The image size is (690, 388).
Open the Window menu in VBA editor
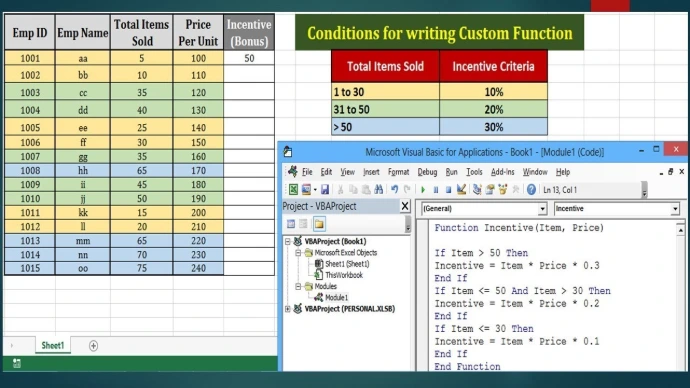coord(535,172)
